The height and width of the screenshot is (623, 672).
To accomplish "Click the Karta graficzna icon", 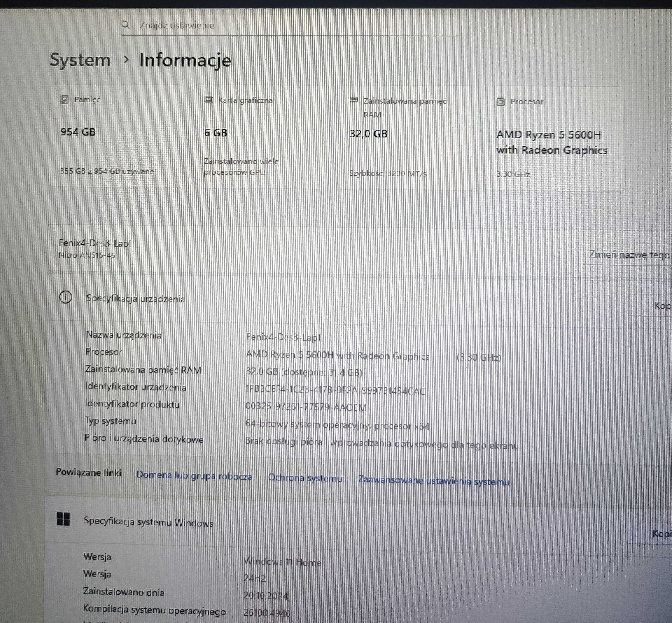I will [x=209, y=100].
